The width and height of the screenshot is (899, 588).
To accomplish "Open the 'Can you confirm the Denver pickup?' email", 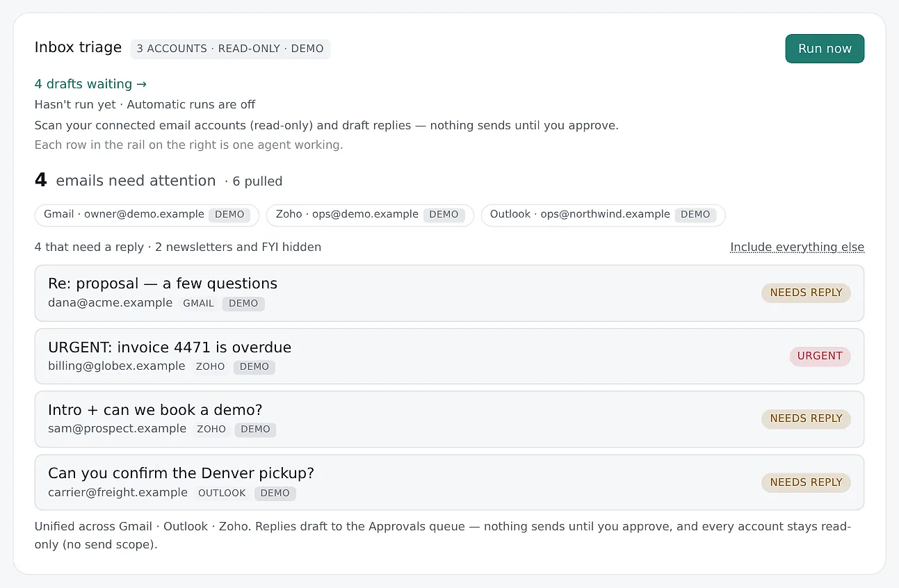I will click(x=449, y=482).
